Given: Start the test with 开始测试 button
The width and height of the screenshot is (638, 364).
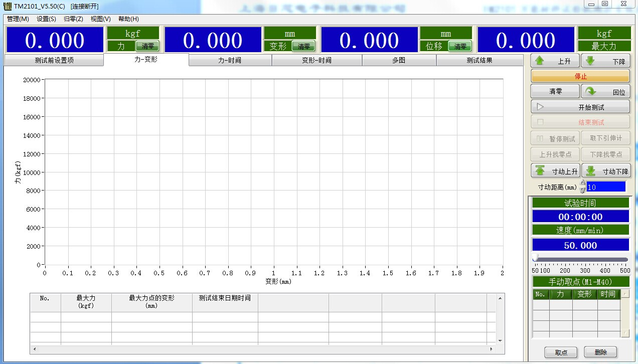Looking at the screenshot, I should coord(580,107).
